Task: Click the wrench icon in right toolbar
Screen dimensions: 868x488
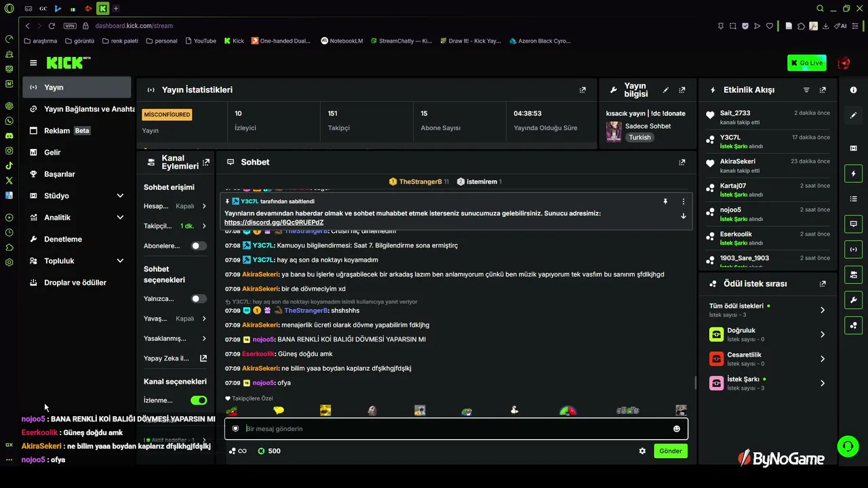Action: (x=853, y=300)
